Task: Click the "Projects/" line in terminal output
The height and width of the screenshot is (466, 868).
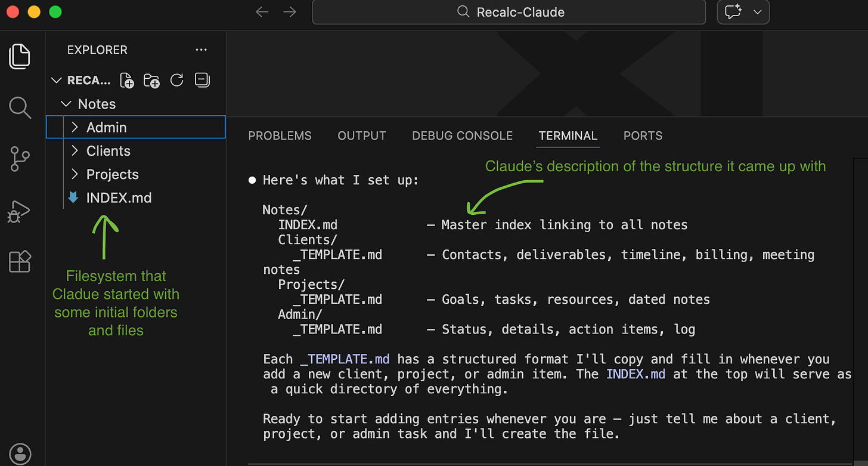Action: 311,285
